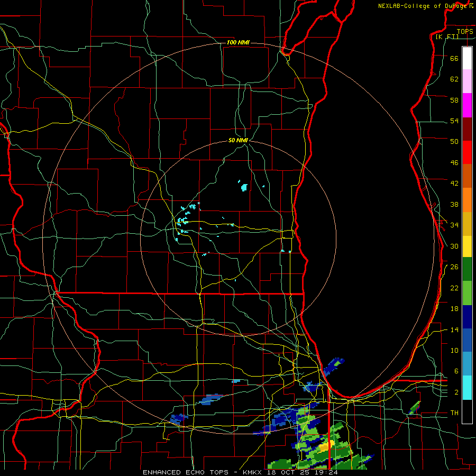This screenshot has width=476, height=476.
Task: Click the "54" legend value
Action: [x=454, y=121]
